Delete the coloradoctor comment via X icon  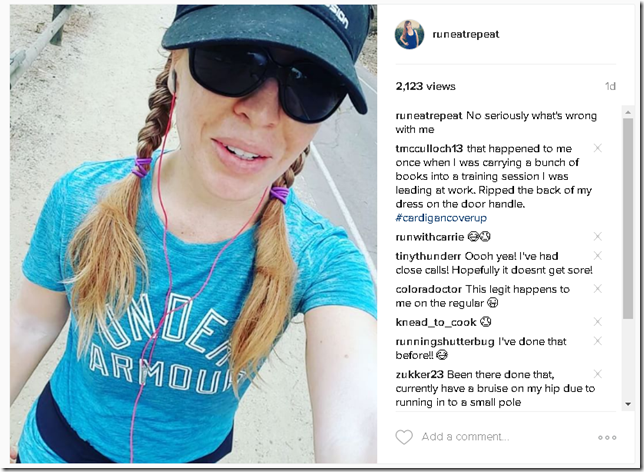tap(598, 288)
